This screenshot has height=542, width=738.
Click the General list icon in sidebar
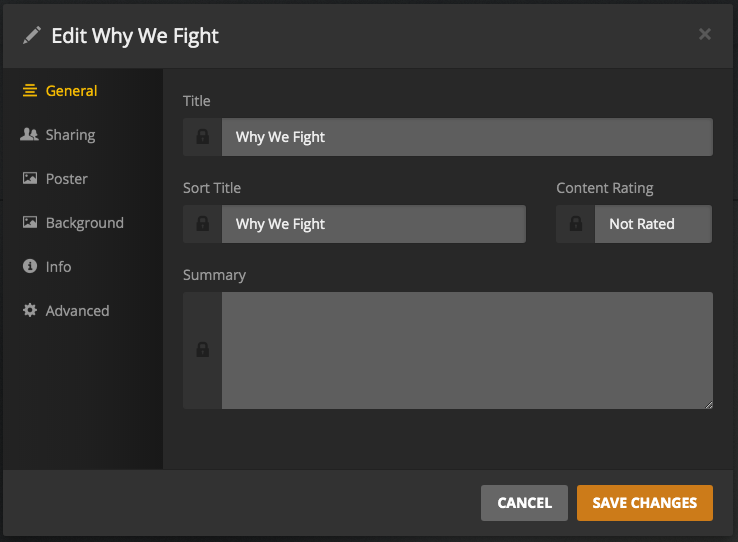click(29, 91)
